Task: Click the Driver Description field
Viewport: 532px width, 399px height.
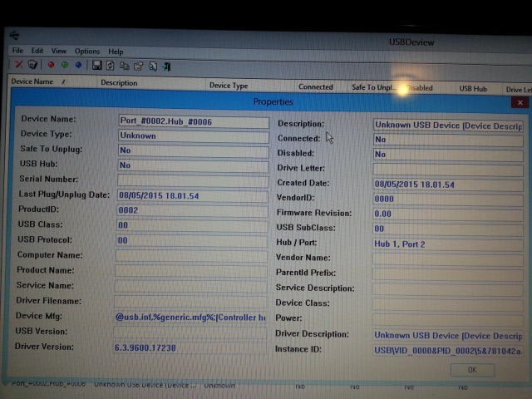Action: [448, 336]
